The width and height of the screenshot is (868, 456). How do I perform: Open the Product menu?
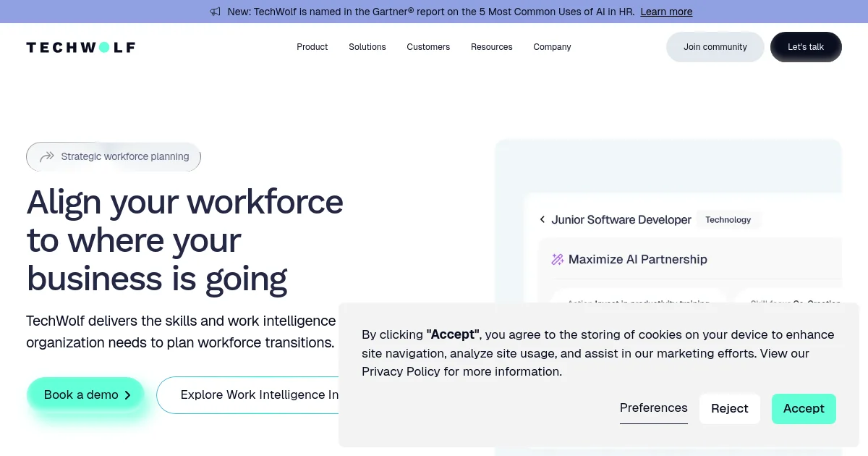[x=312, y=47]
